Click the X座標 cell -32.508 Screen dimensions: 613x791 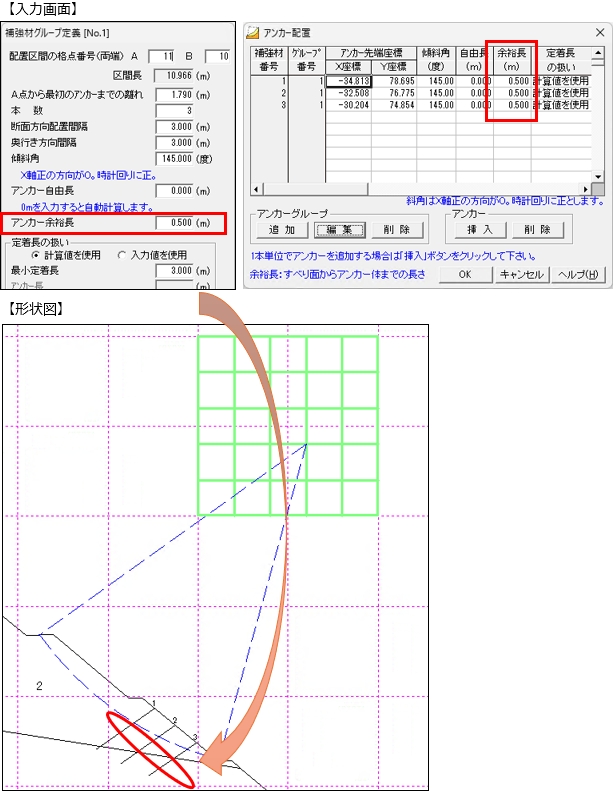pyautogui.click(x=349, y=93)
